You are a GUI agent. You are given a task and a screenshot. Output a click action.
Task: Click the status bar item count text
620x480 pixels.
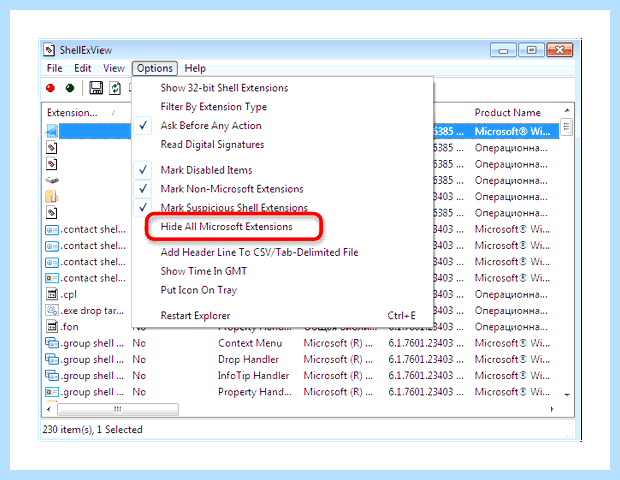92,429
